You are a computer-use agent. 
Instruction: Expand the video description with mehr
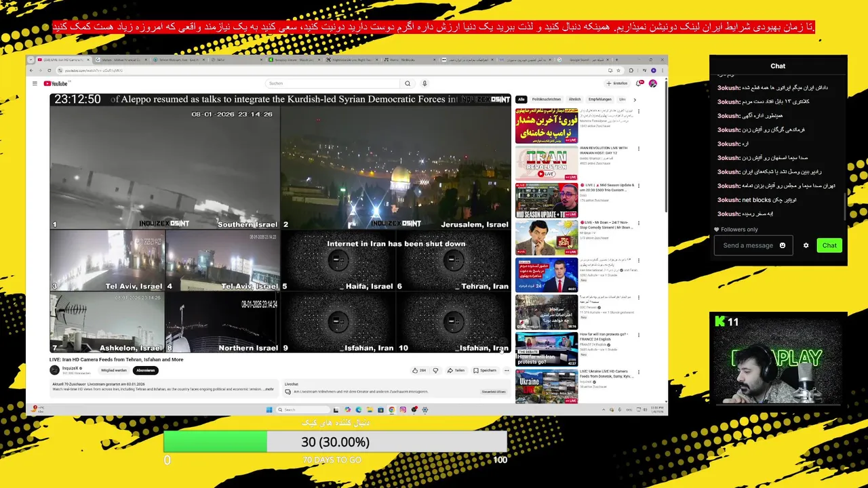pos(269,390)
